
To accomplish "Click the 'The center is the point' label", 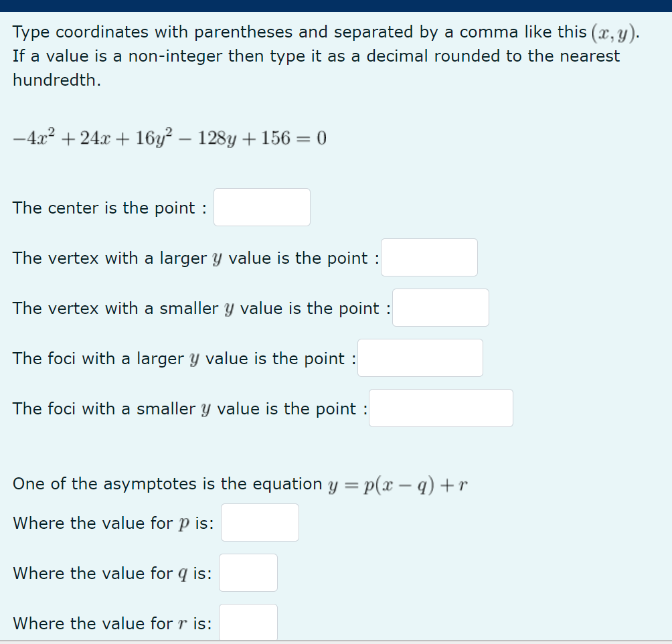I will point(107,208).
